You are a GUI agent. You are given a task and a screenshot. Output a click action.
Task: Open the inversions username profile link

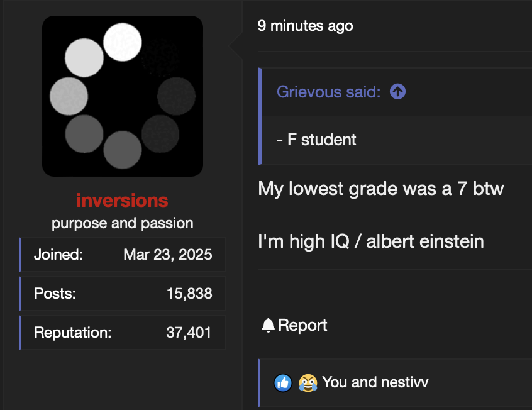tap(122, 201)
